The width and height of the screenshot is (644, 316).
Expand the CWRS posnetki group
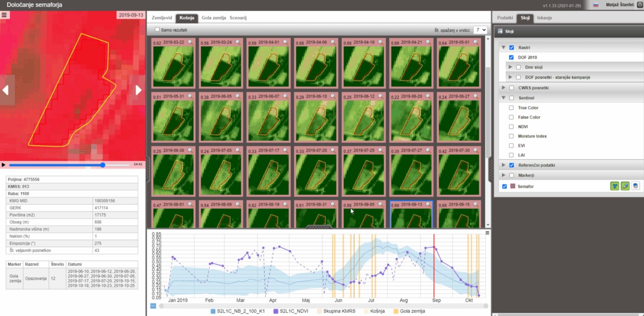click(x=503, y=88)
